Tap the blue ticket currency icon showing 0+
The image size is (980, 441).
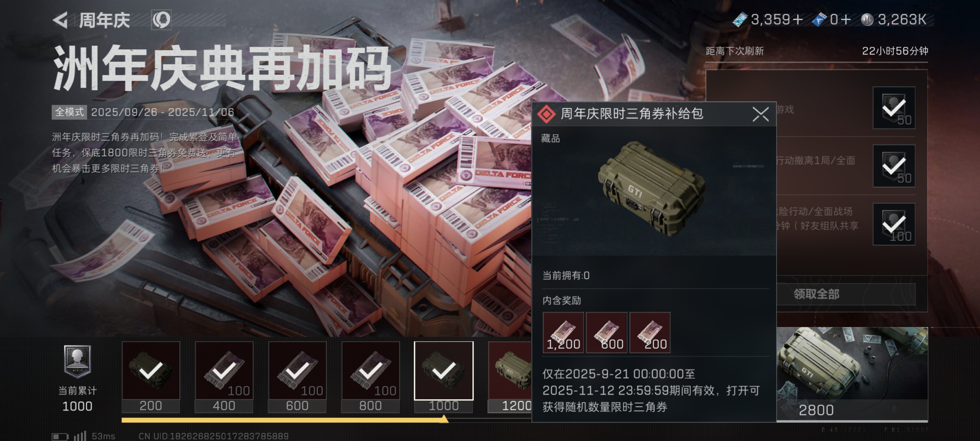click(819, 19)
